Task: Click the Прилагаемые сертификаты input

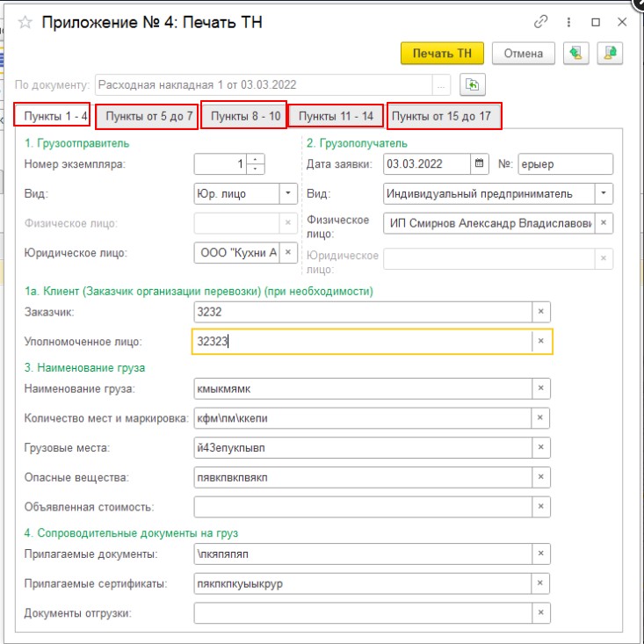Action: coord(363,583)
